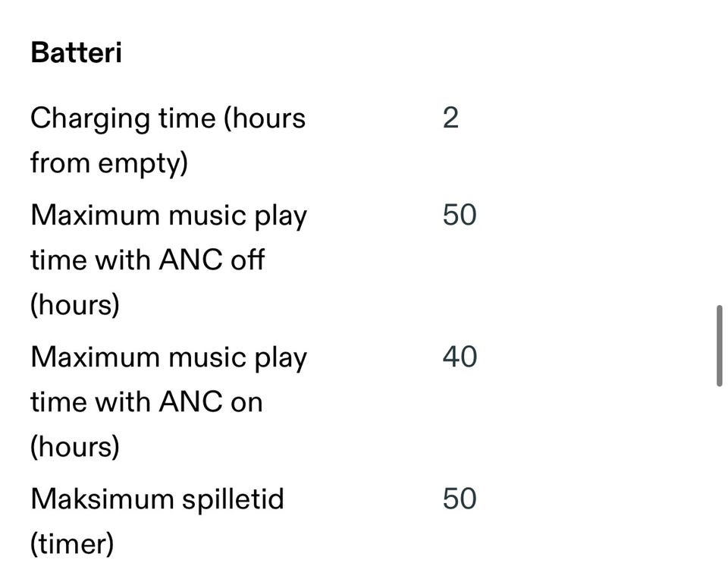Viewport: 728px width, 579px height.
Task: Click the Batteri section heading
Action: point(76,53)
